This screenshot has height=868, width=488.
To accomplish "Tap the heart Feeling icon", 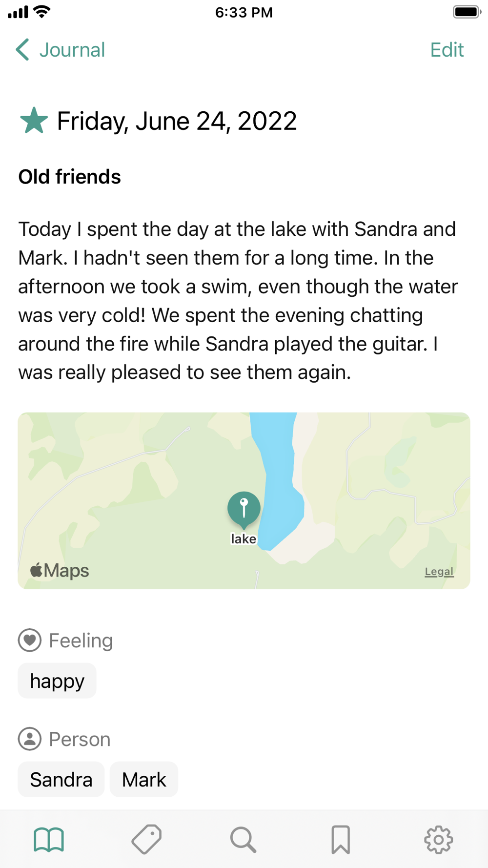I will click(30, 640).
